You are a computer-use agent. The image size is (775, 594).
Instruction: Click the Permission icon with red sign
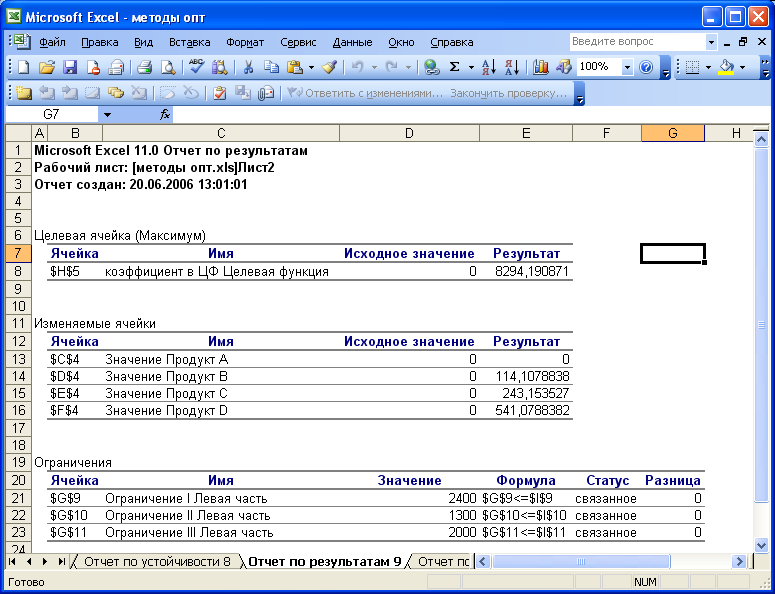click(93, 67)
